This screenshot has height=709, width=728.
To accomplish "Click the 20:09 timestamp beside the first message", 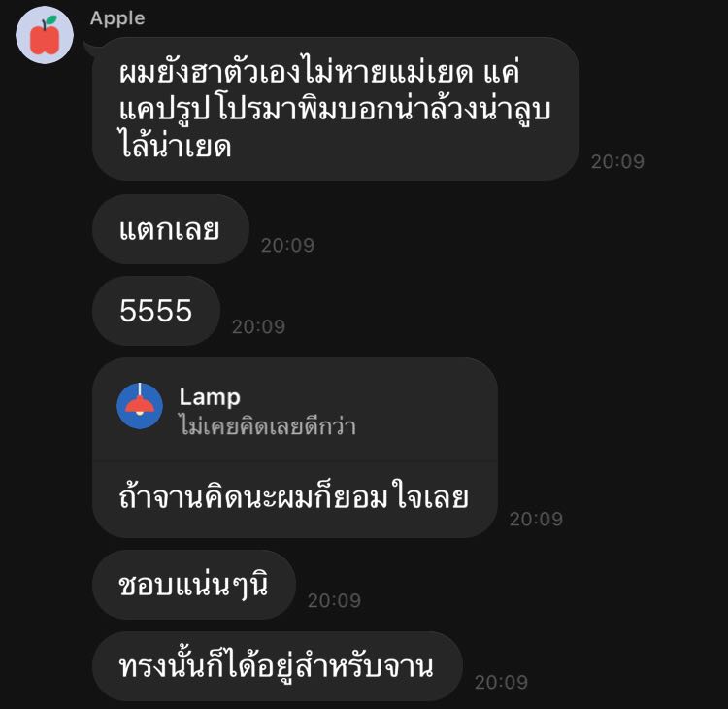I will (617, 161).
